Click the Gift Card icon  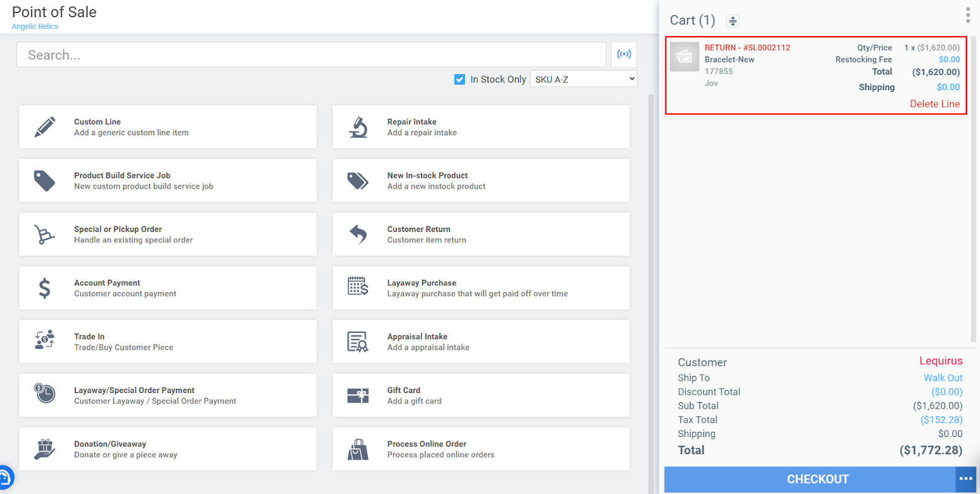tap(358, 395)
